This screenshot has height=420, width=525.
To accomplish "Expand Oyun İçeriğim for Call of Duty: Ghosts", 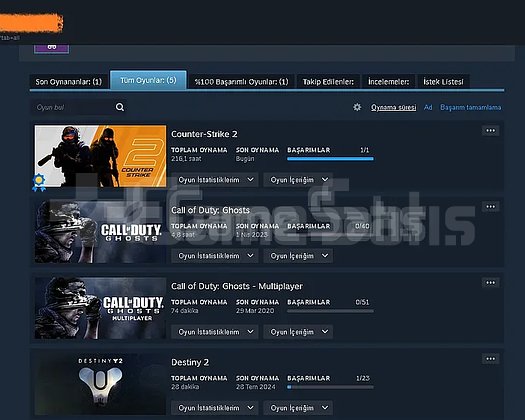I will tap(298, 256).
